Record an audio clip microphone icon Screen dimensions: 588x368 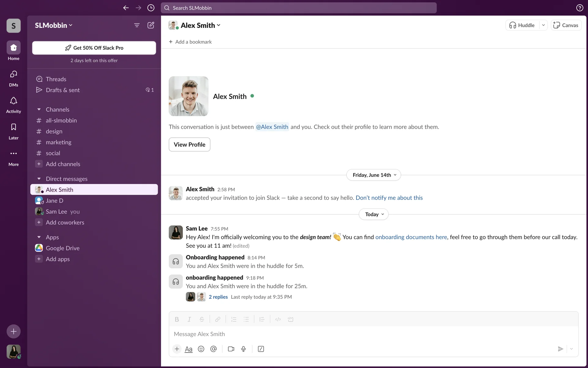243,349
